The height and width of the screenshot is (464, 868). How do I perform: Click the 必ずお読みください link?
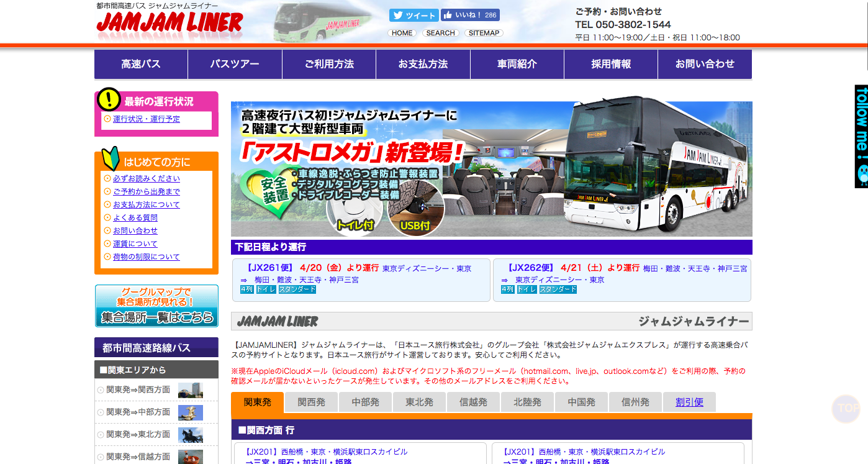pyautogui.click(x=147, y=178)
